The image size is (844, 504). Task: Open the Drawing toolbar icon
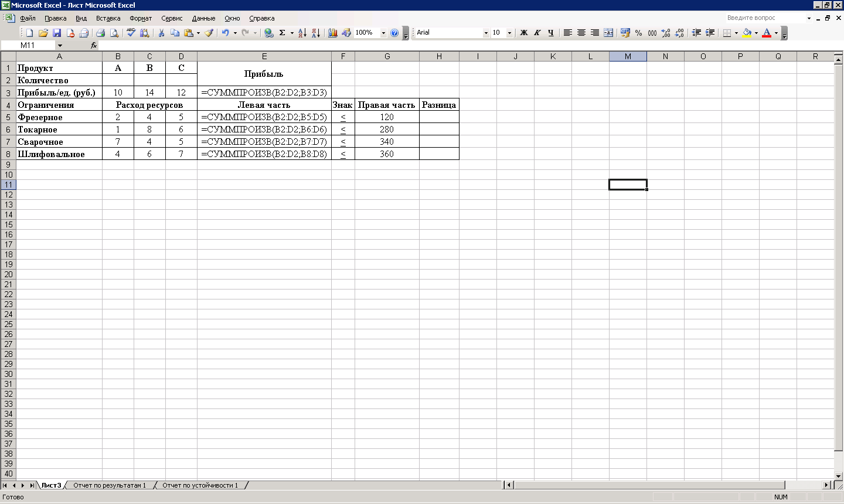click(346, 33)
